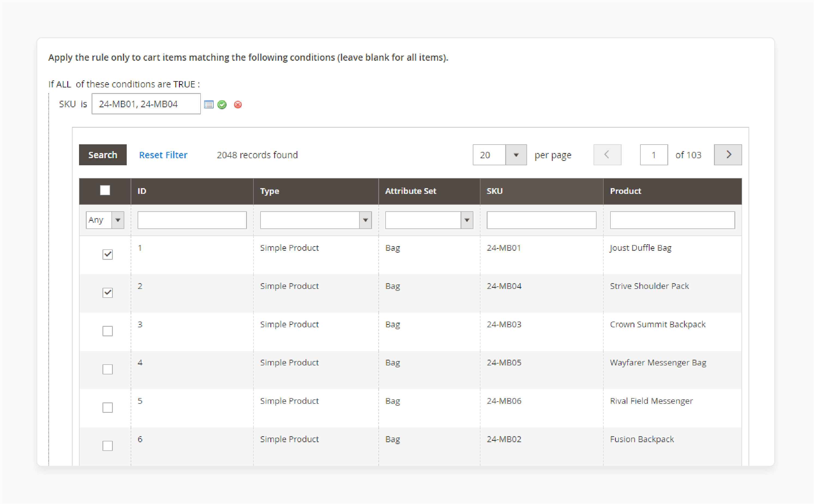Viewport: 814px width, 504px height.
Task: Sort by Product column header
Action: pos(672,191)
